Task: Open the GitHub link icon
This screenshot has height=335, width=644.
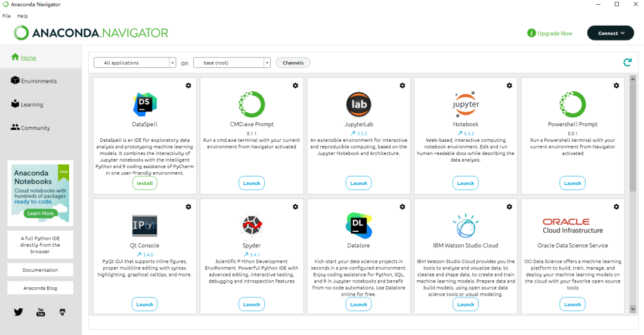Action: click(63, 312)
